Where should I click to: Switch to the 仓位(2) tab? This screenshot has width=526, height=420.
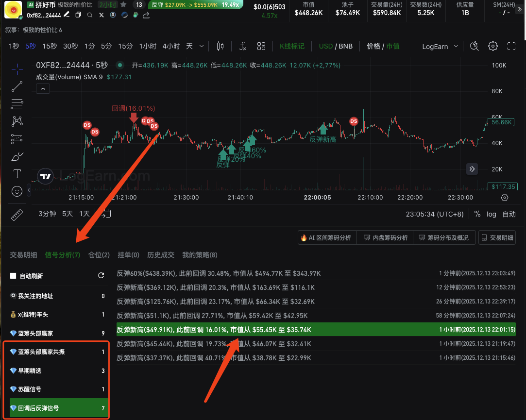click(99, 255)
